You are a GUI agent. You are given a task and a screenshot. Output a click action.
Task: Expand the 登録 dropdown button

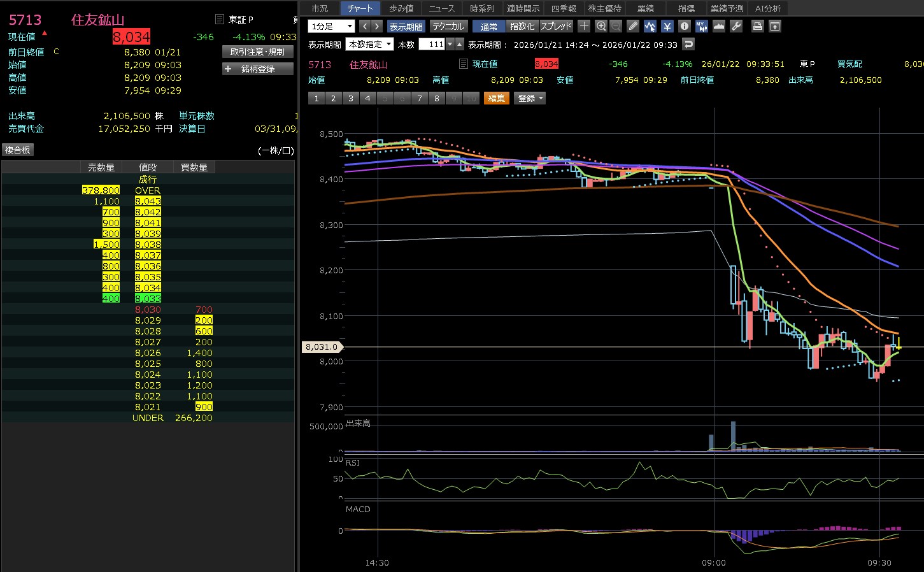click(x=530, y=98)
